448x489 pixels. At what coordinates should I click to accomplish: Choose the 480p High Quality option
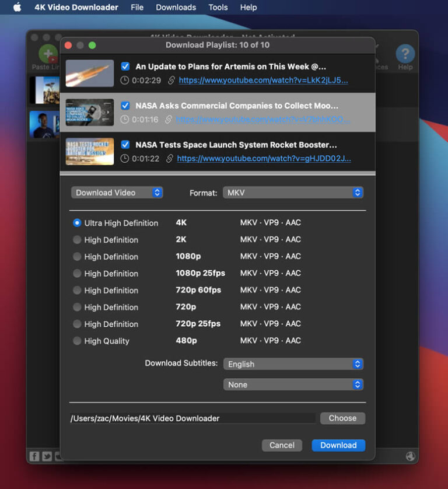pyautogui.click(x=77, y=341)
